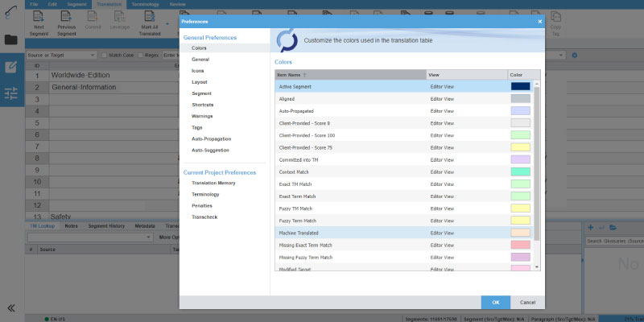Click the Search Glossaries input field
Viewport: 644px width, 322px height.
614,241
